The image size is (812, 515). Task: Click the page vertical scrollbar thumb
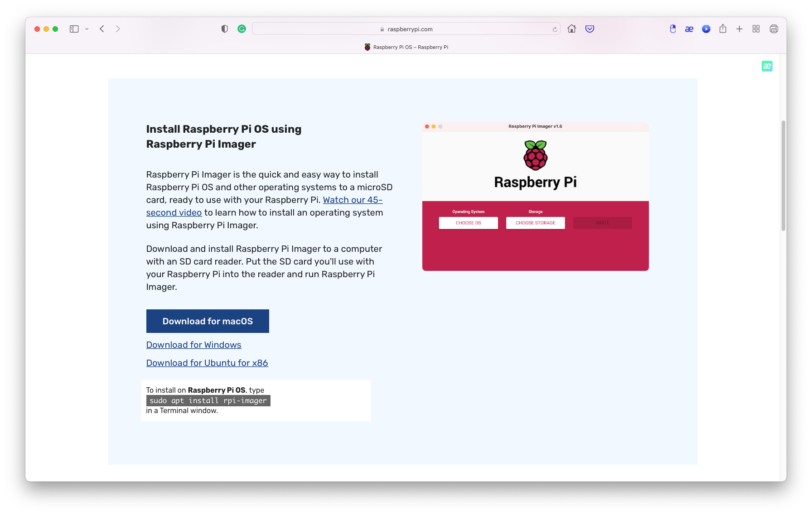click(x=783, y=176)
